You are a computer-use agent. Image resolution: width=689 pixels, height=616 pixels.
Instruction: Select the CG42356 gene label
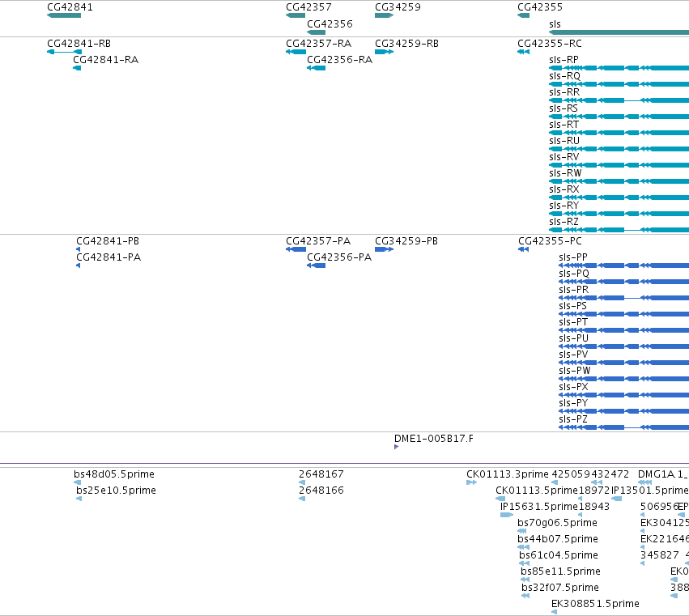(330, 23)
